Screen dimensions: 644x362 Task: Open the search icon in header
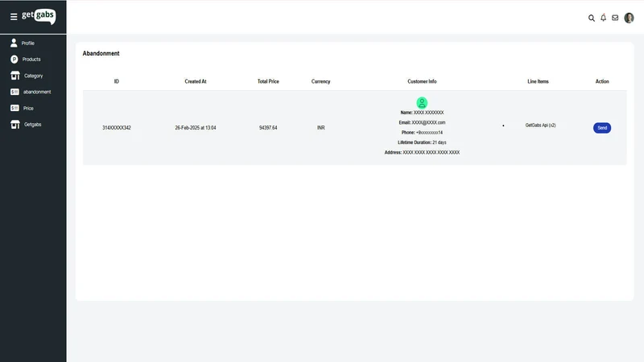592,18
